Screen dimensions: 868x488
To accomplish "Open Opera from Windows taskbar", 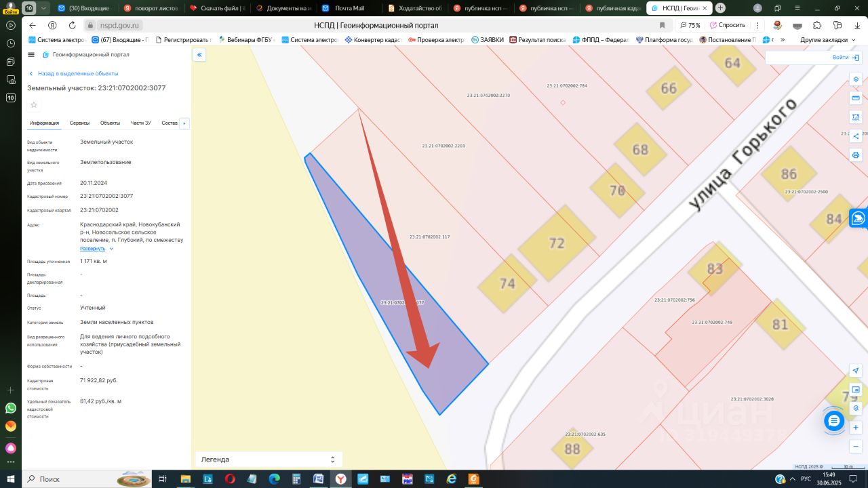I will pos(230,479).
